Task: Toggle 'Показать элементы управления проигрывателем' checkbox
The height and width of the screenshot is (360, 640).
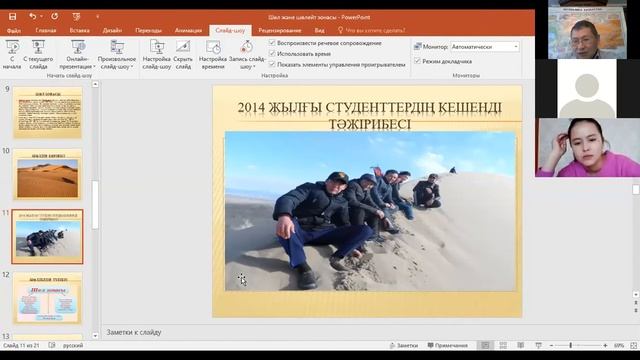Action: tap(272, 64)
